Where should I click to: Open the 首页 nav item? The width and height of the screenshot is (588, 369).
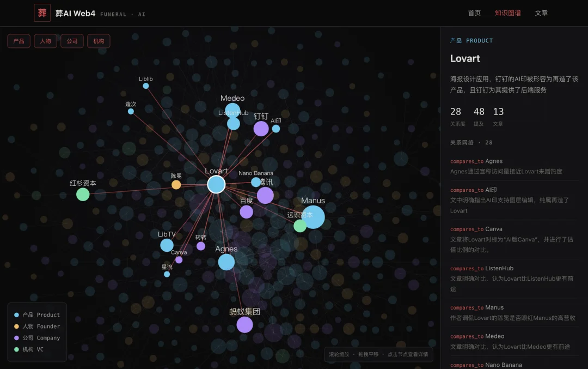pos(474,13)
